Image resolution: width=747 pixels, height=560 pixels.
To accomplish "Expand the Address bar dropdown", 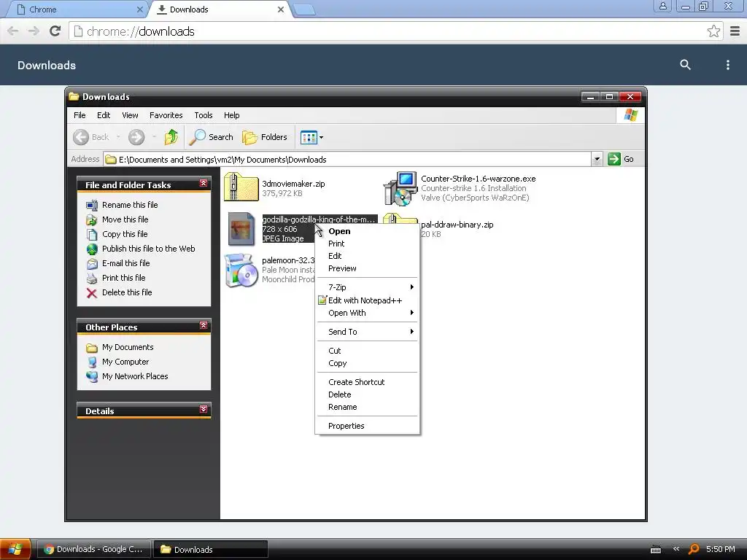I will point(597,159).
